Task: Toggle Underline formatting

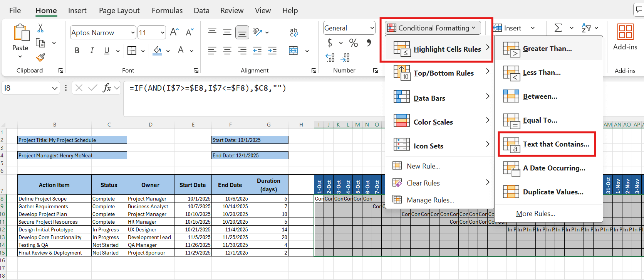Action: pos(107,51)
